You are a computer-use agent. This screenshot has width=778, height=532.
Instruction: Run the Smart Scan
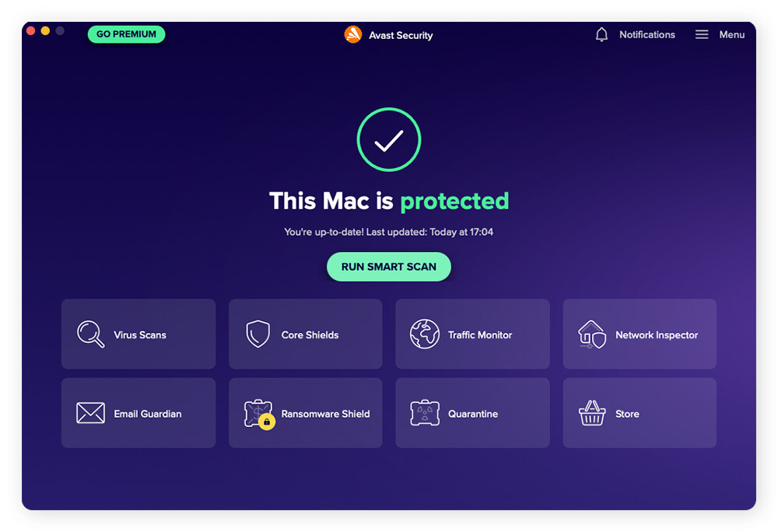click(x=388, y=267)
